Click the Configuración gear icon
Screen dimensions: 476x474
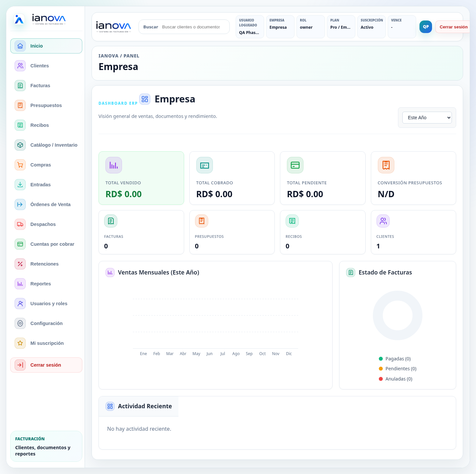(20, 323)
